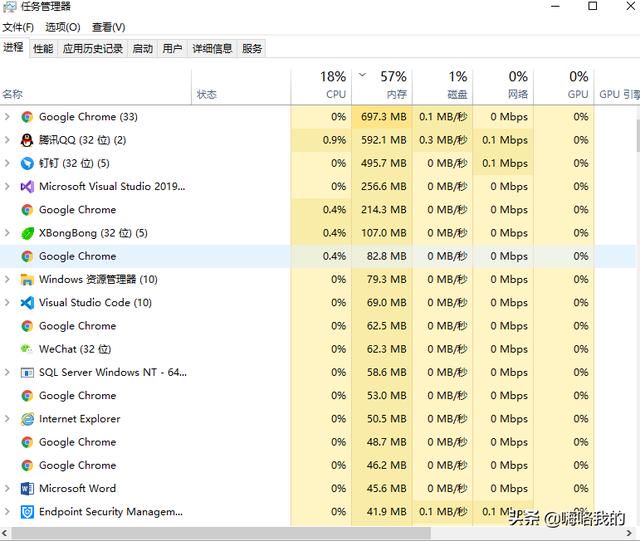
Task: Click the Endpoint Security Manager shield icon
Action: click(27, 512)
